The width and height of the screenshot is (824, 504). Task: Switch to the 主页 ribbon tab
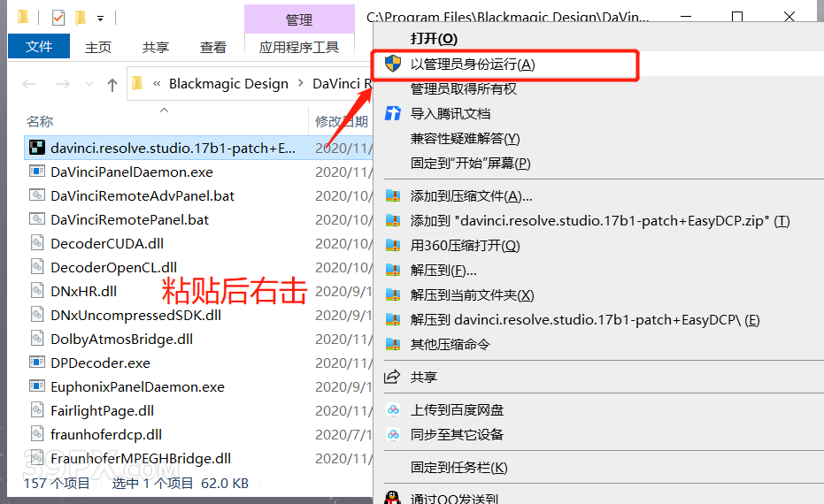(98, 47)
